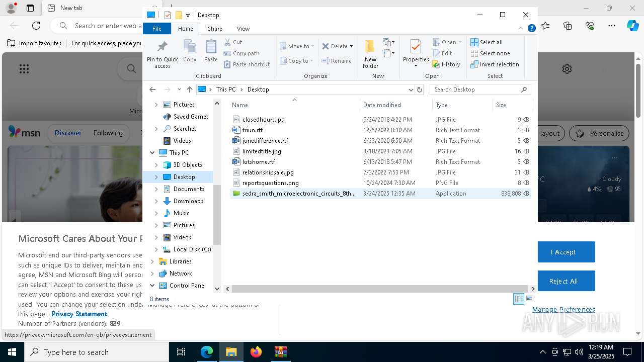Click Invert selection in the ribbon
The width and height of the screenshot is (644, 362).
[x=495, y=64]
